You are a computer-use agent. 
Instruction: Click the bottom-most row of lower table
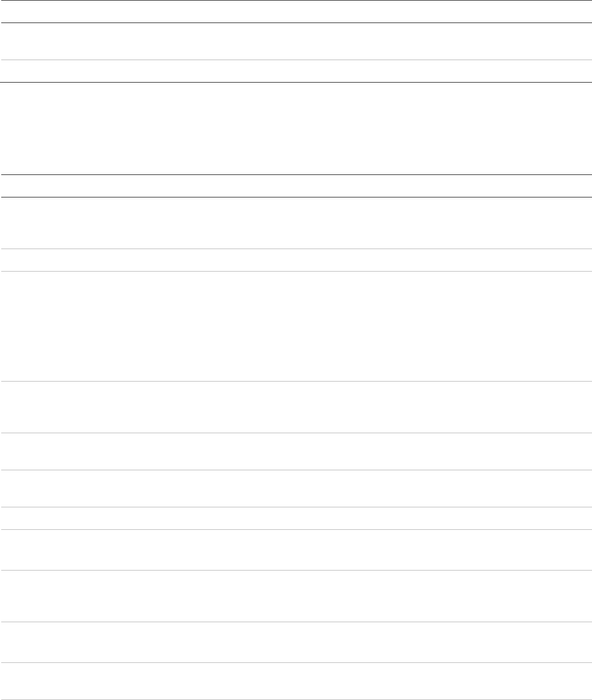coord(296,681)
